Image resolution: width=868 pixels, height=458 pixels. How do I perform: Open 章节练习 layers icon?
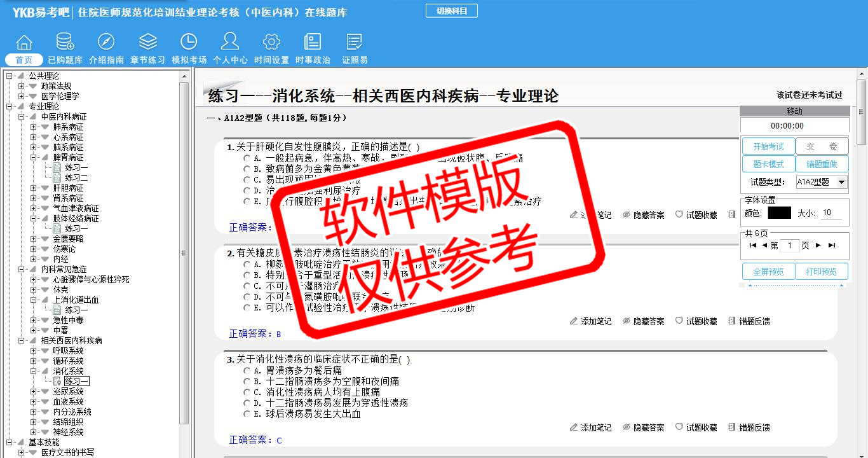pos(147,43)
